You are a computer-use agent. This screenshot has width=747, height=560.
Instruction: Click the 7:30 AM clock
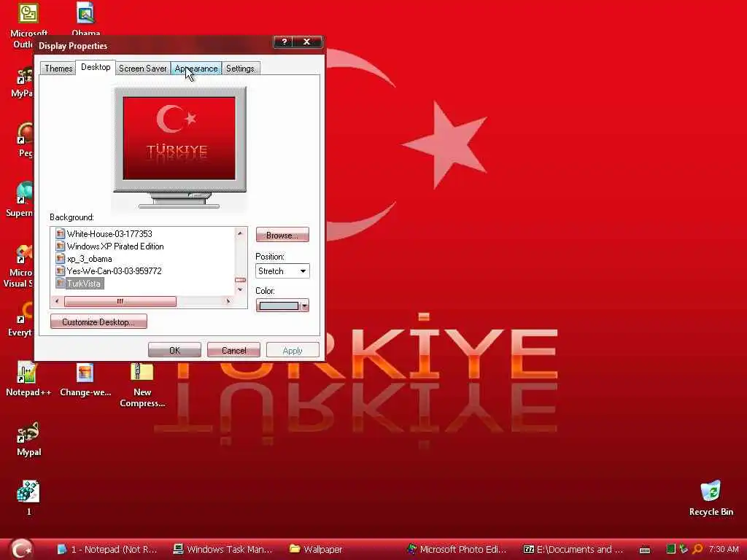(724, 549)
